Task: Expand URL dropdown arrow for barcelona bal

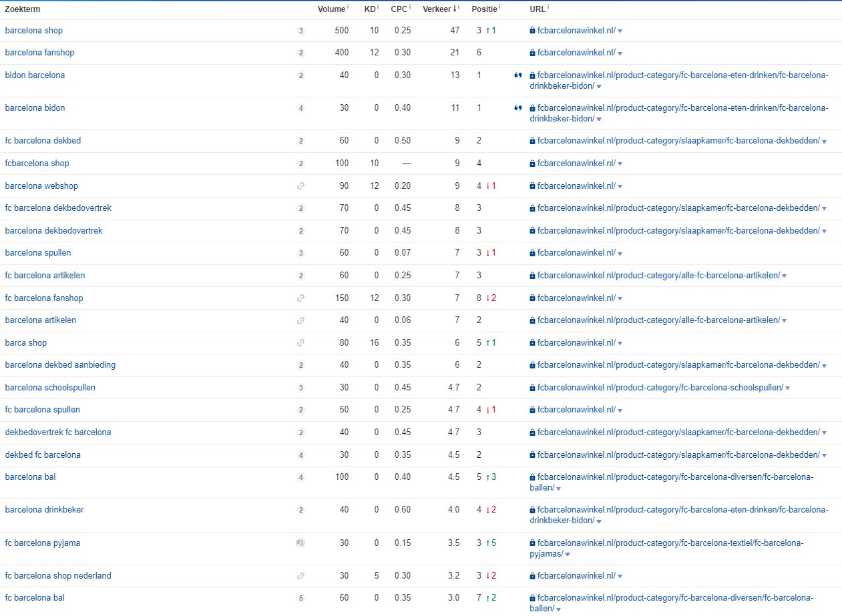Action: pyautogui.click(x=558, y=489)
